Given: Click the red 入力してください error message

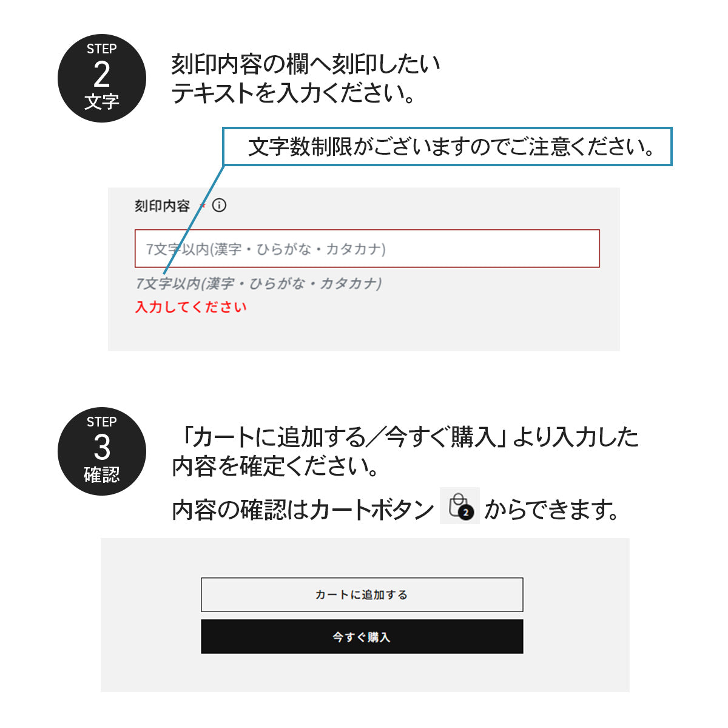Looking at the screenshot, I should pyautogui.click(x=191, y=307).
